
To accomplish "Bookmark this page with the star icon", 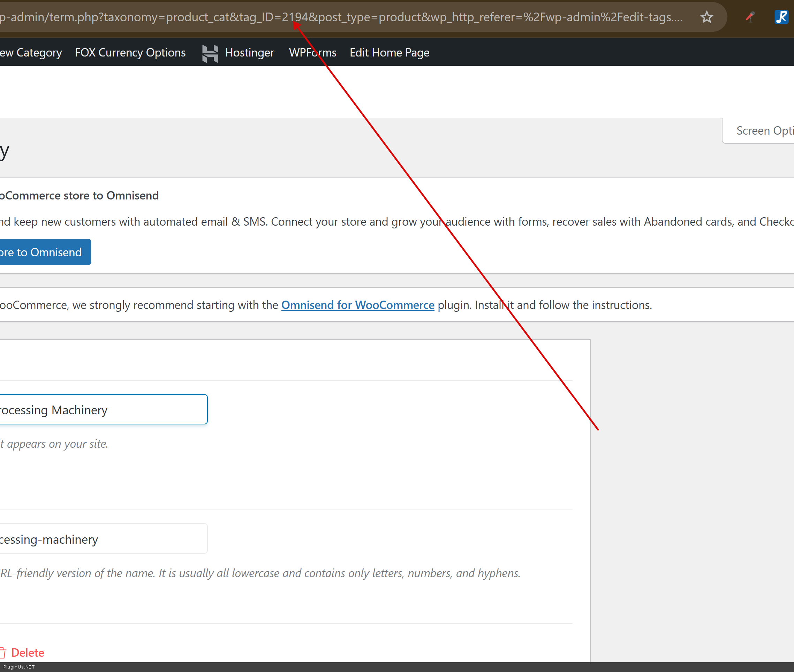I will point(706,17).
